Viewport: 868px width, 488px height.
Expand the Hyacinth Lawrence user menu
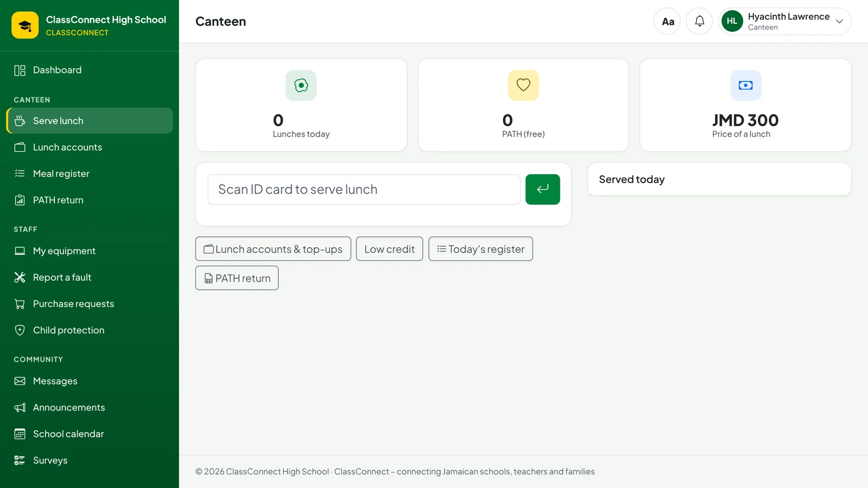(784, 21)
